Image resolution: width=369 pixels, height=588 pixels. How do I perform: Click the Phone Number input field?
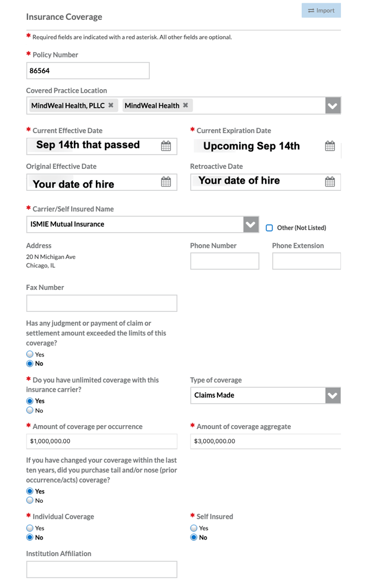pos(225,261)
